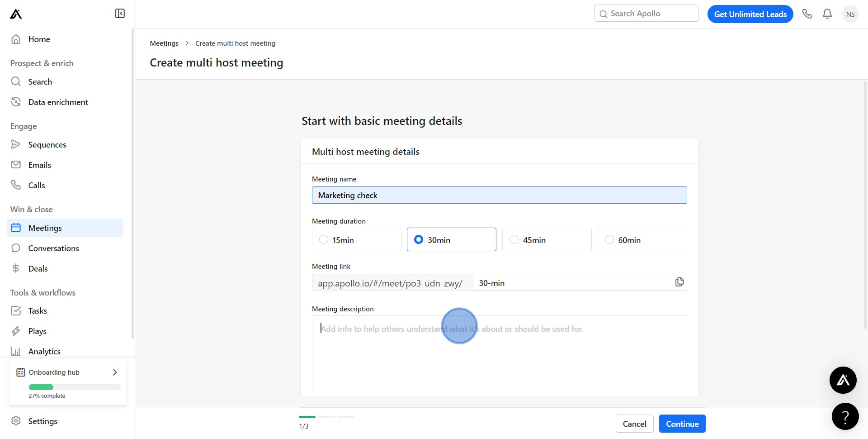Click the Cancel button
This screenshot has width=868, height=439.
click(x=634, y=424)
